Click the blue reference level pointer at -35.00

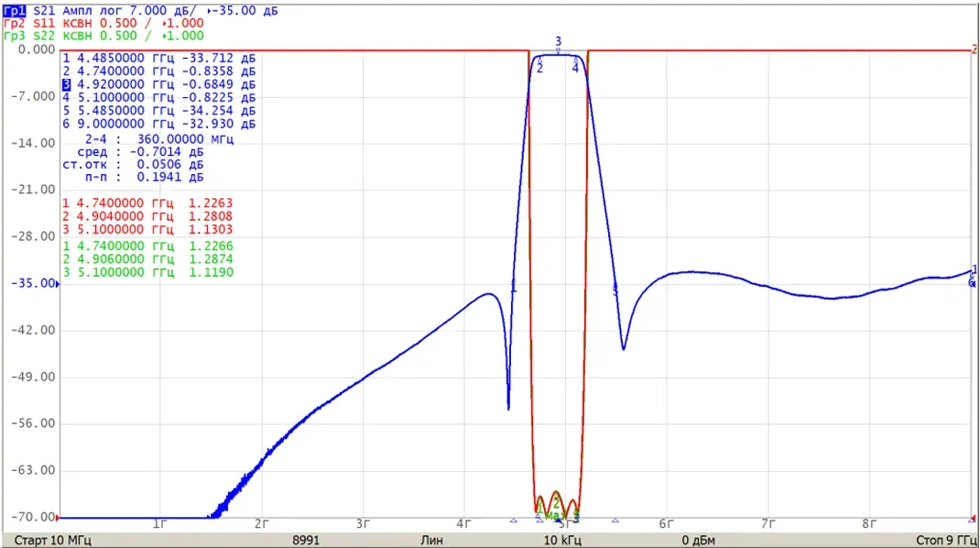[x=58, y=284]
